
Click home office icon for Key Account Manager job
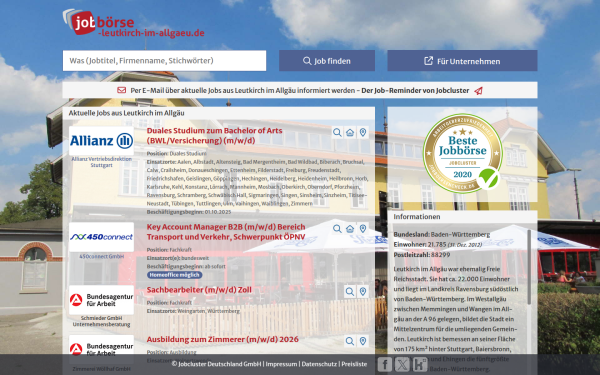(x=350, y=229)
